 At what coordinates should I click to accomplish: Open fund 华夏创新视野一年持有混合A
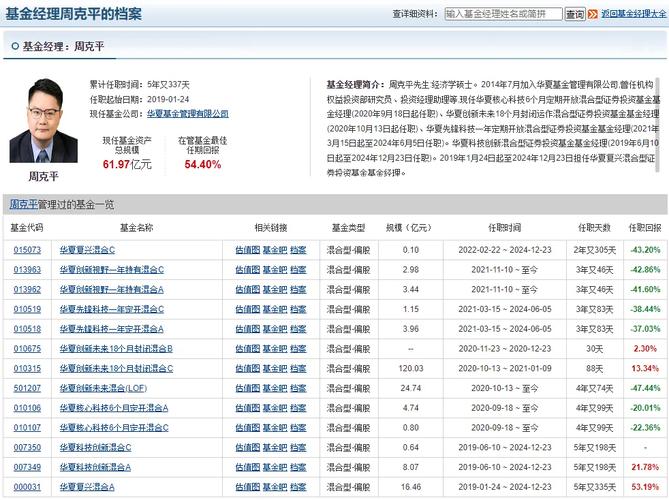tap(112, 290)
